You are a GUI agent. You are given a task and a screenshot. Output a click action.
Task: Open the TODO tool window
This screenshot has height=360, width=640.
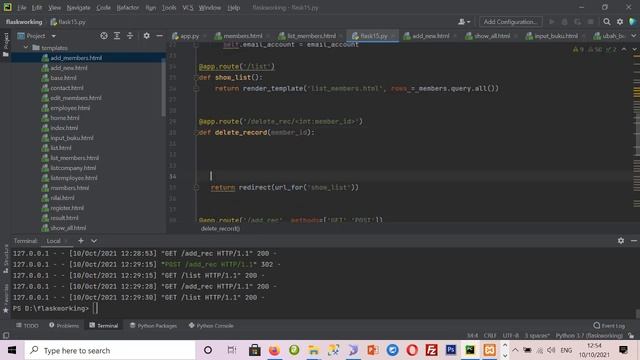click(27, 326)
